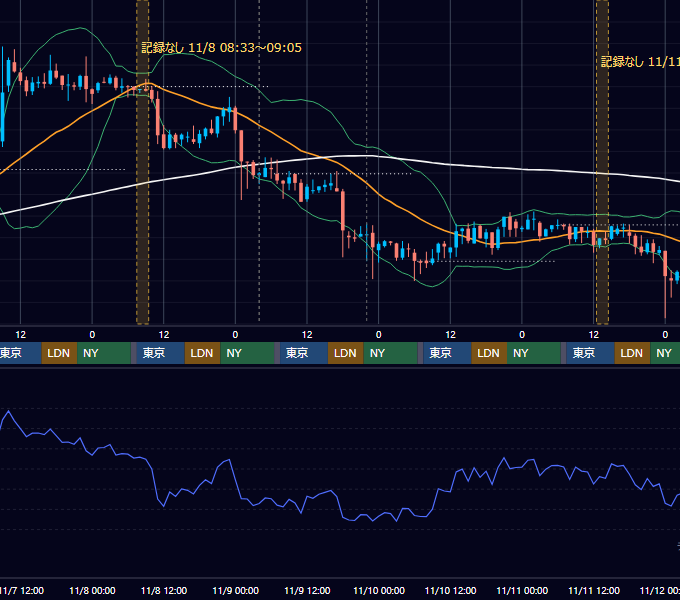Click the shaded 11/8 no-record band in the price chart

(143, 162)
